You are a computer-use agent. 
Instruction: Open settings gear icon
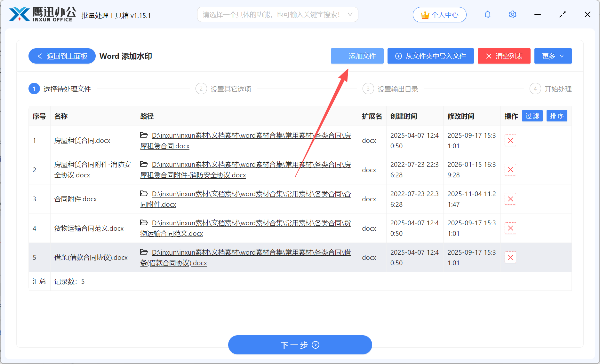[x=513, y=15]
